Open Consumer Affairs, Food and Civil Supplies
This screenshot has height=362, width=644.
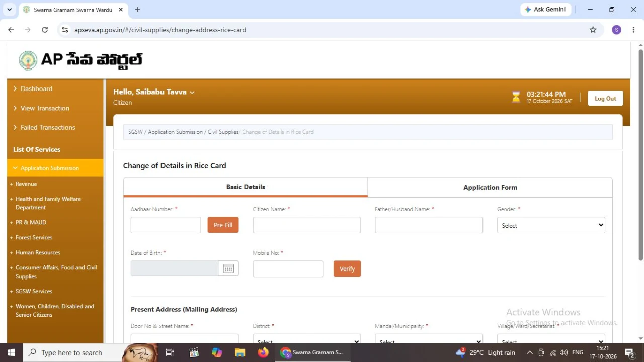coord(56,272)
